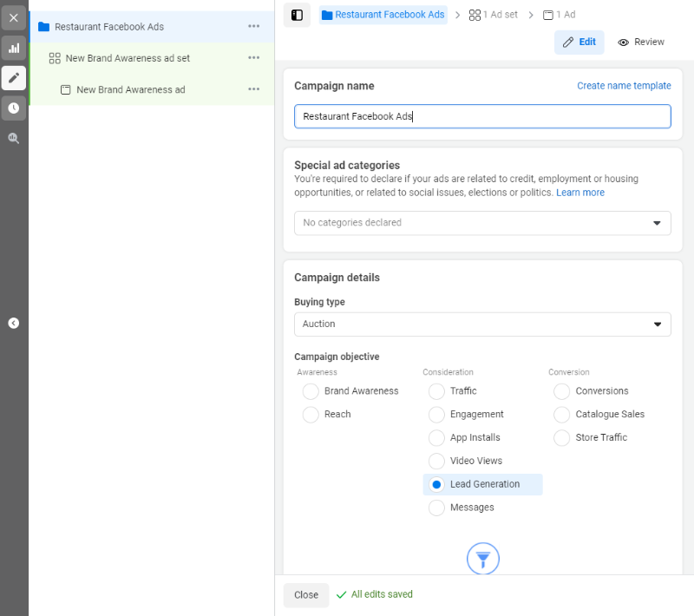694x616 pixels.
Task: Click the Consideration column label
Action: click(x=448, y=372)
